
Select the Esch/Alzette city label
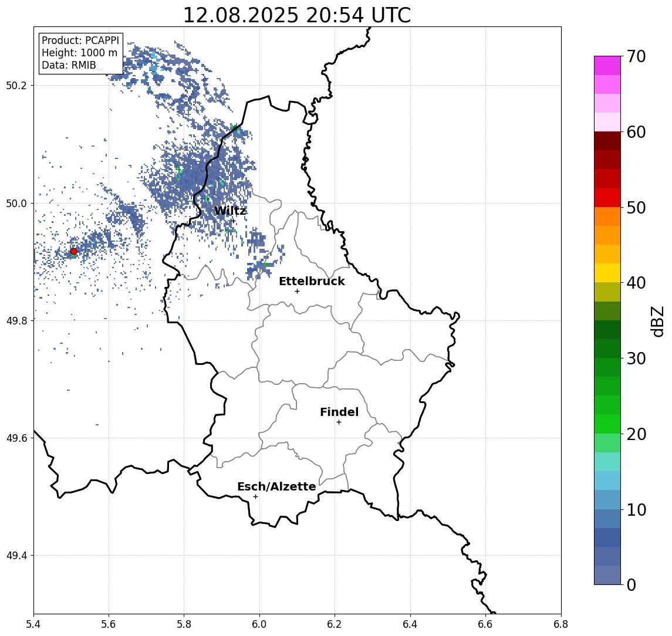tap(277, 487)
